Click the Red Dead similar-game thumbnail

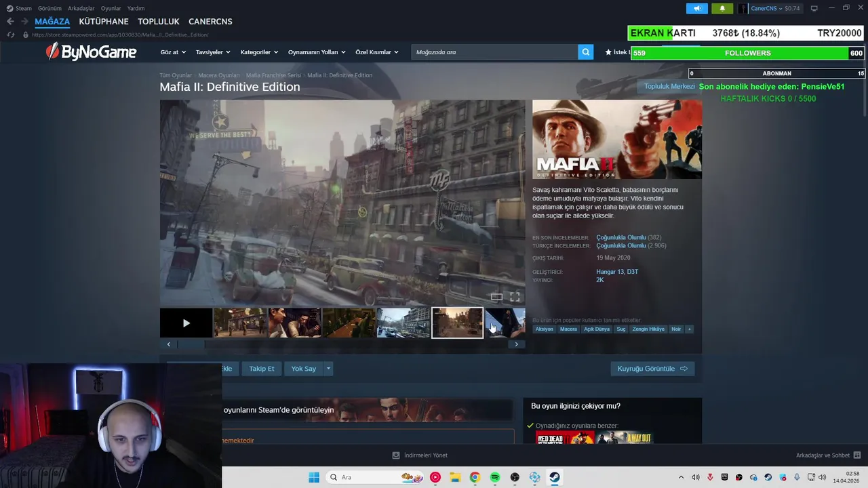click(565, 438)
